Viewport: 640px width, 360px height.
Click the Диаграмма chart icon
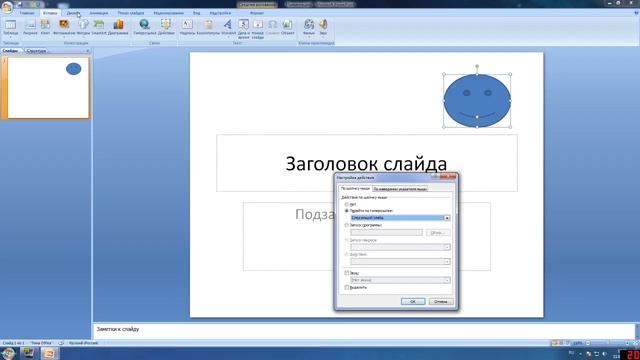tap(118, 27)
